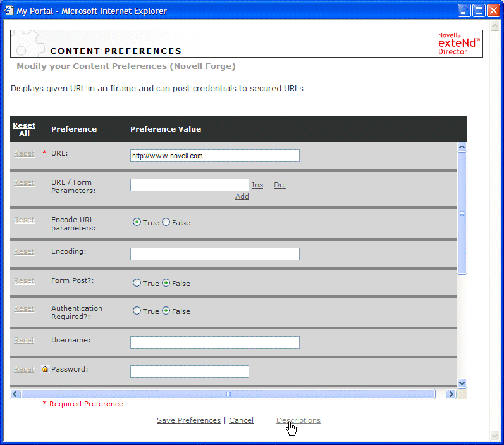
Task: Click Save Preferences link
Action: 188,420
